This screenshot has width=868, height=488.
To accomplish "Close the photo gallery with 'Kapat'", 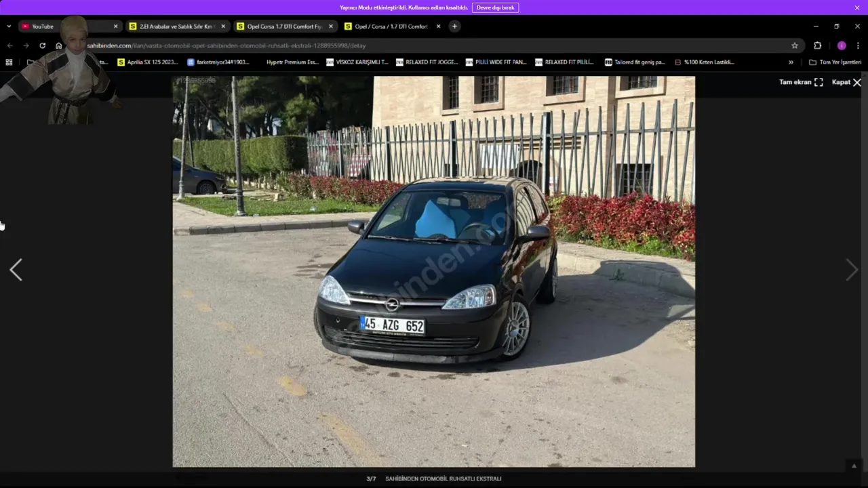I will click(x=846, y=82).
